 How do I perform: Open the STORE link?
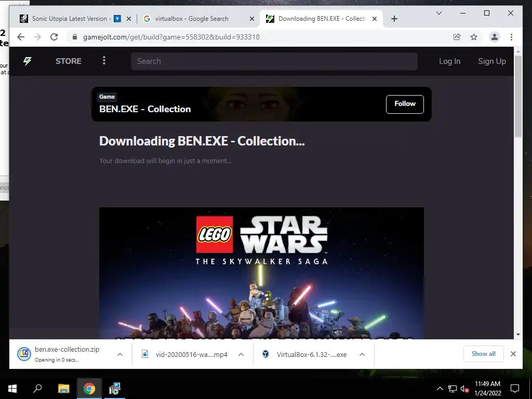click(68, 61)
